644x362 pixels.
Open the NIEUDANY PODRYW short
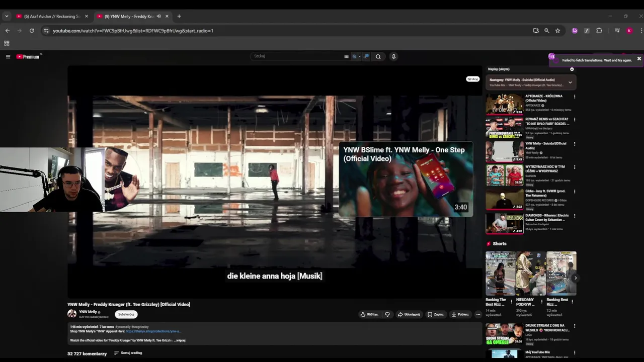[x=530, y=273]
